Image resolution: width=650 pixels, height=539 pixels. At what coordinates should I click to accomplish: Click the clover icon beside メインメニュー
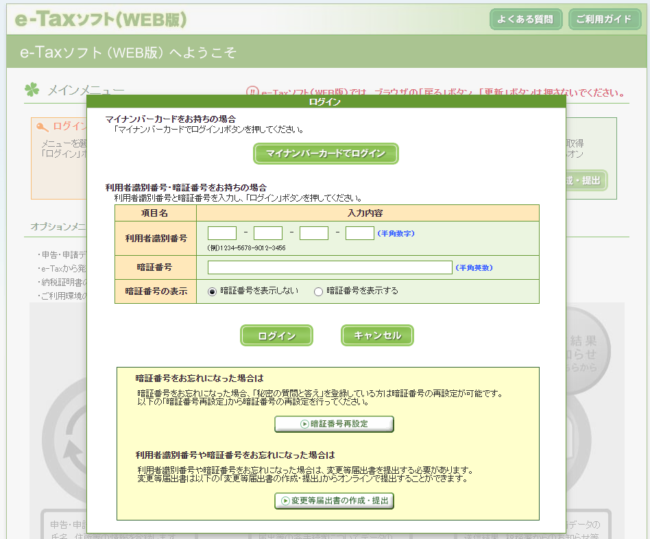(x=32, y=89)
